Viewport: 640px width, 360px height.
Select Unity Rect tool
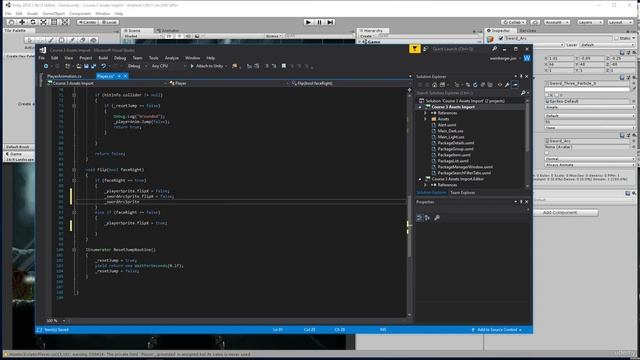click(54, 22)
